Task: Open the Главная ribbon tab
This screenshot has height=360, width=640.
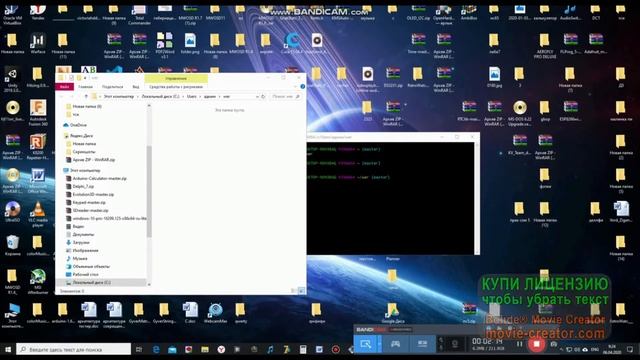Action: tap(85, 87)
